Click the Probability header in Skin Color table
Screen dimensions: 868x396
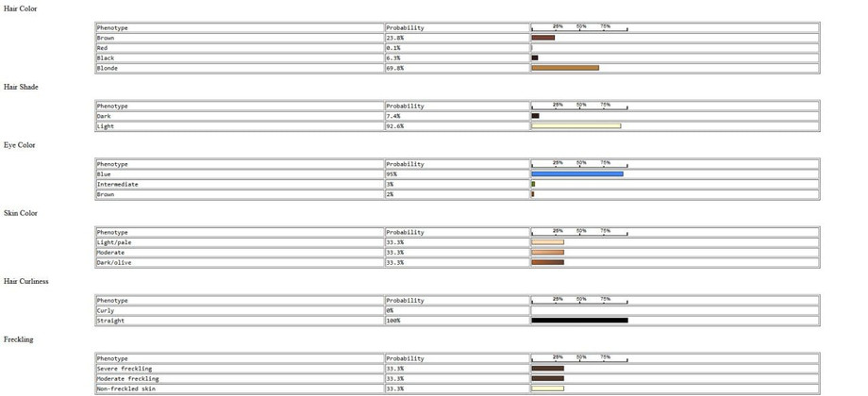[x=405, y=232]
